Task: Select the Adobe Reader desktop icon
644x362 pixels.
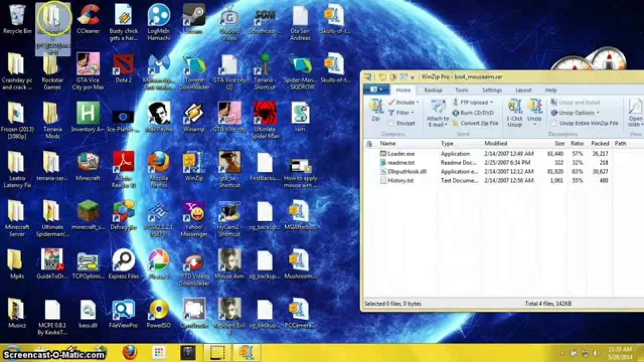Action: click(x=123, y=169)
